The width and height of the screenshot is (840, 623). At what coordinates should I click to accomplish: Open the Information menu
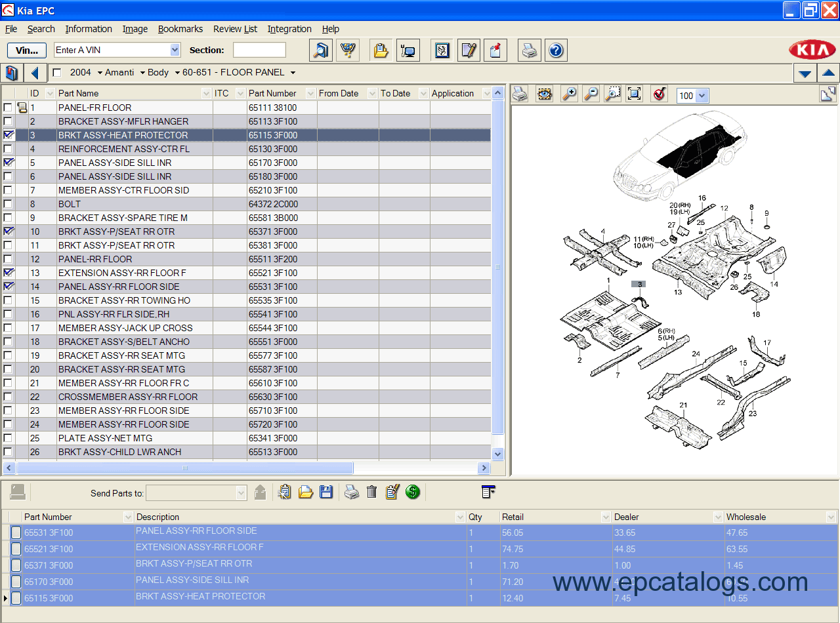pyautogui.click(x=89, y=29)
